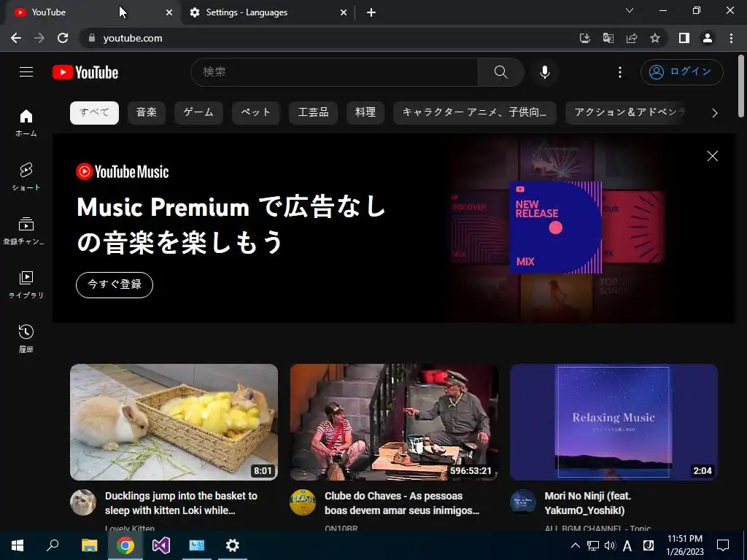Open the Library sidebar icon

click(x=26, y=285)
